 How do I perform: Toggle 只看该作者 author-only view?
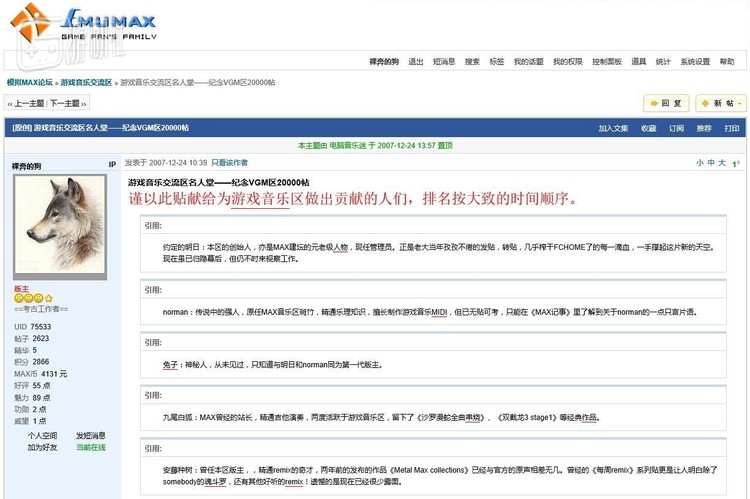[x=229, y=162]
